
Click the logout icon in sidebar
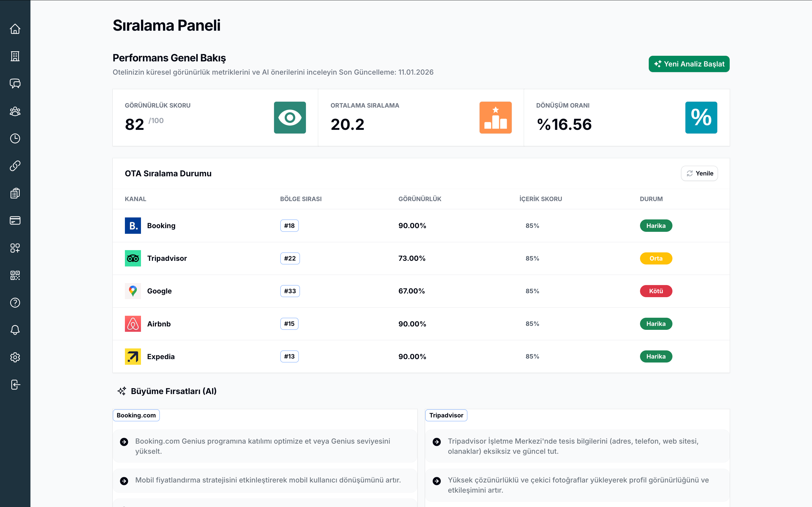(15, 384)
